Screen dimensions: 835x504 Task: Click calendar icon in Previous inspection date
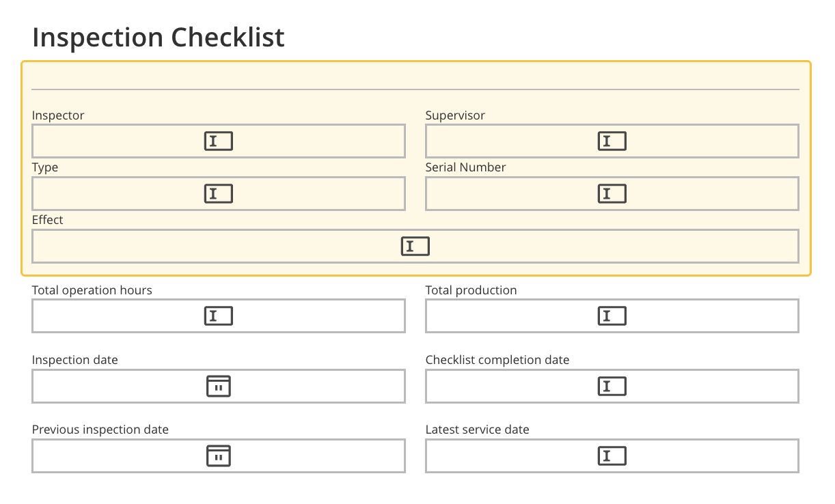[x=219, y=456]
